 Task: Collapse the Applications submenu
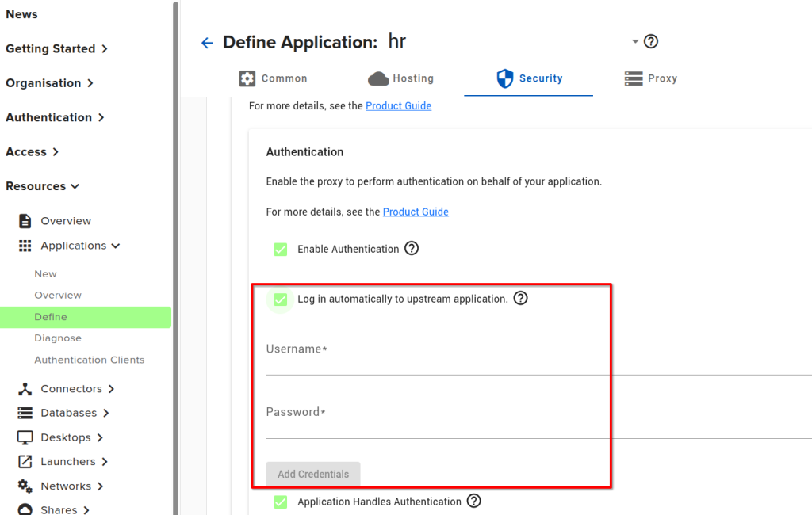coord(117,246)
